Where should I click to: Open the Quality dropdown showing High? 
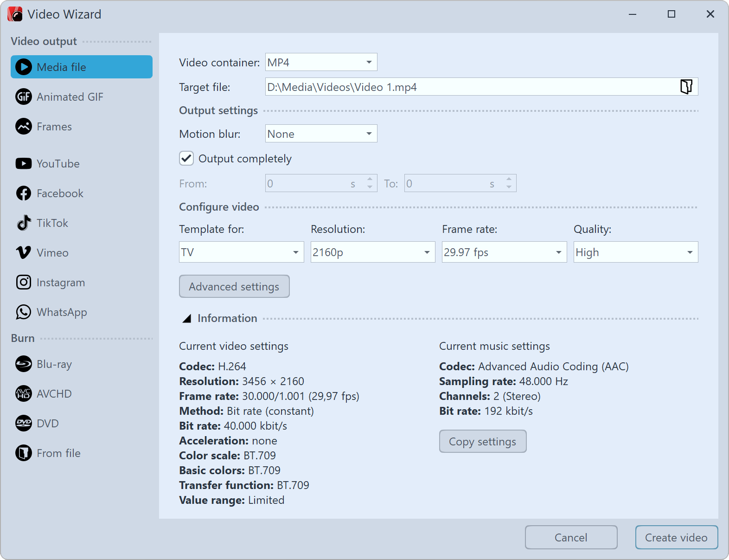pyautogui.click(x=636, y=252)
